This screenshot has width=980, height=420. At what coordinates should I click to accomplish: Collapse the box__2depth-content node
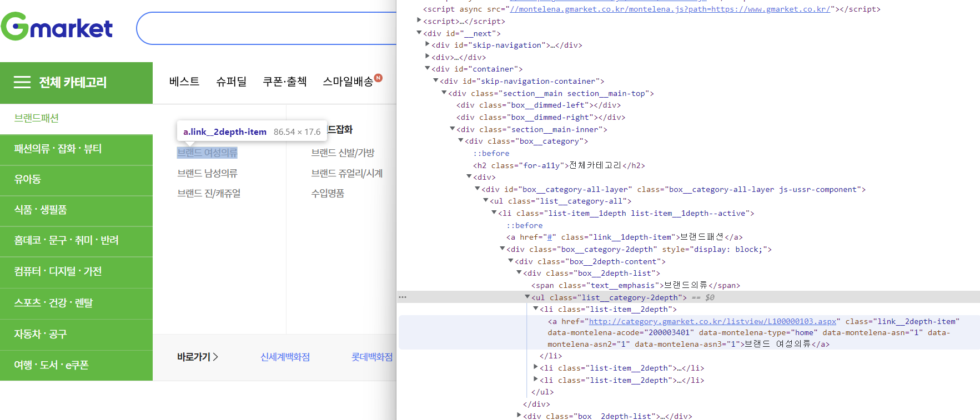click(x=511, y=261)
